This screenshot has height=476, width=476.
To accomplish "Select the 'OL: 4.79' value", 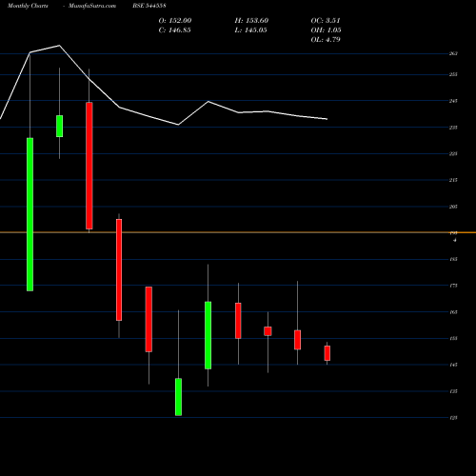I will coord(326,40).
